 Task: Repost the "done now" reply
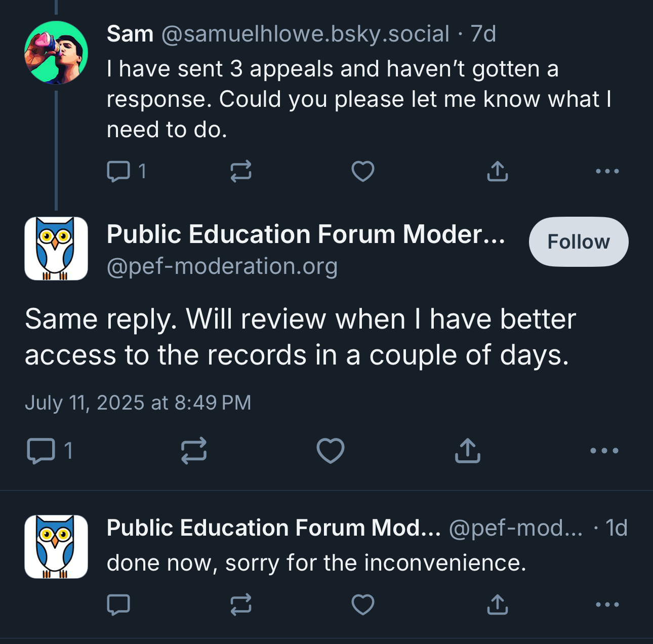240,605
